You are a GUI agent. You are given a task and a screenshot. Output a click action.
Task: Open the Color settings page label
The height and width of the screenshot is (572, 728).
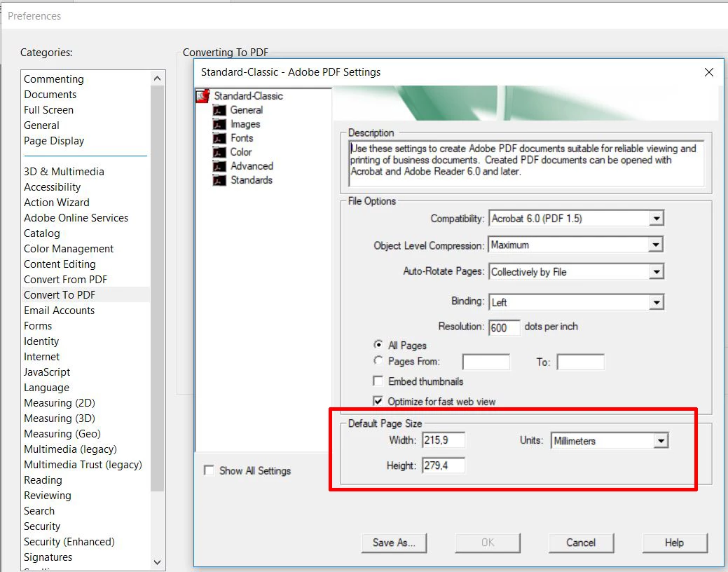click(241, 152)
